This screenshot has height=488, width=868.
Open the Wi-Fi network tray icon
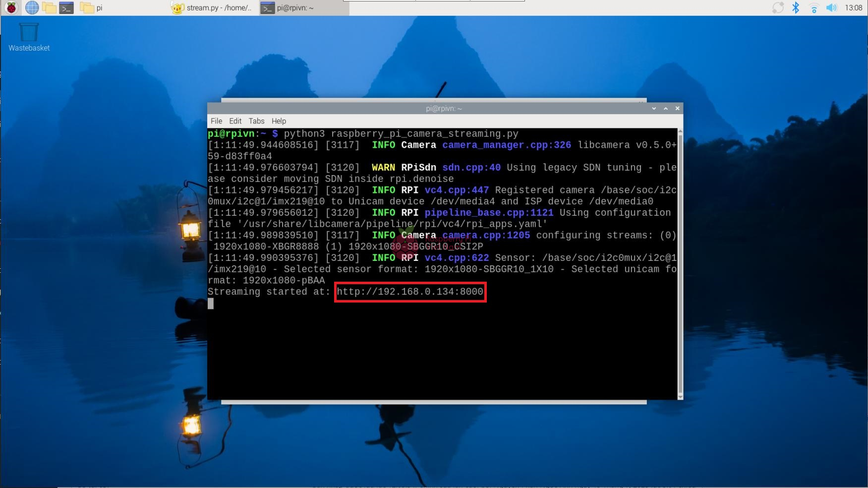pyautogui.click(x=813, y=7)
